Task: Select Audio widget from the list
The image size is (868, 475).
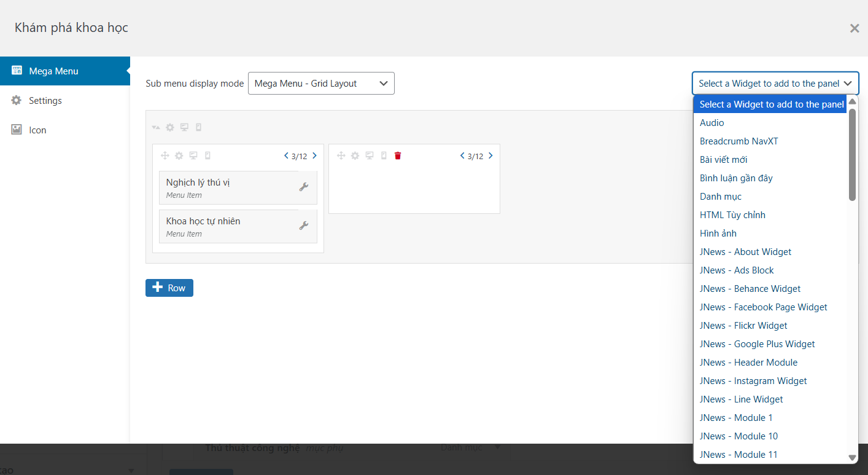Action: [x=770, y=123]
